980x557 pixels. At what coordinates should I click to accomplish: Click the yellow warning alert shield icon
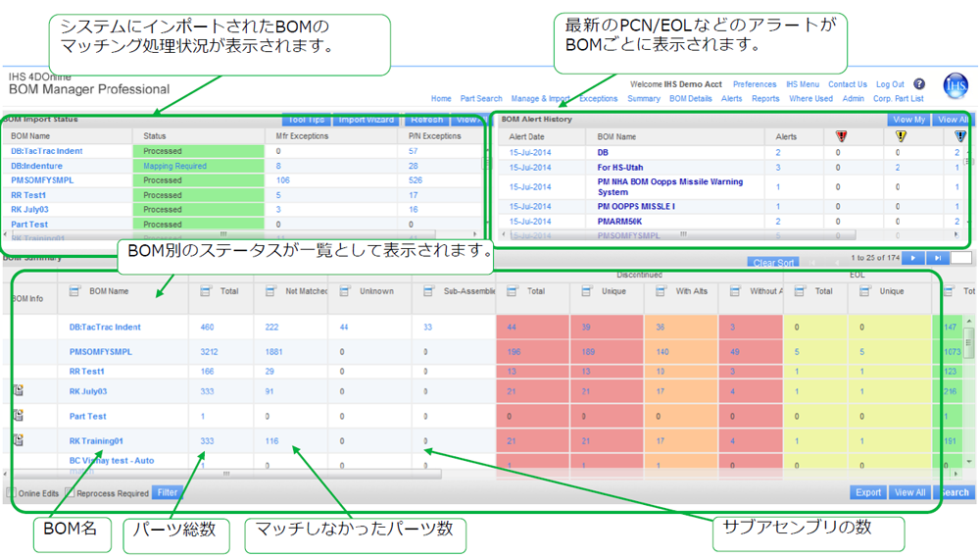click(900, 135)
